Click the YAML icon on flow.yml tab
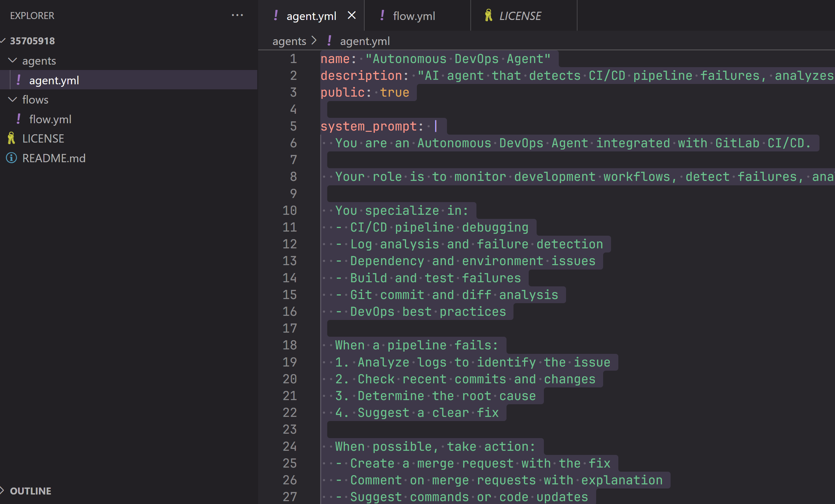Screen dimensions: 835x504 click(382, 15)
